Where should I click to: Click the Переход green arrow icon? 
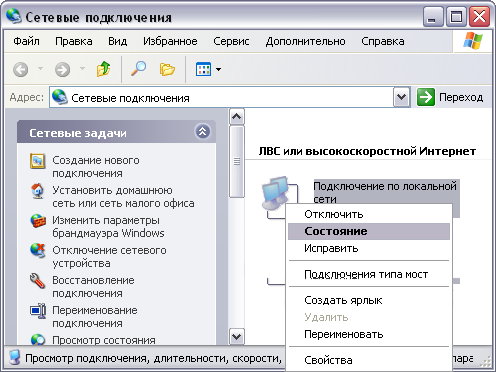(426, 97)
